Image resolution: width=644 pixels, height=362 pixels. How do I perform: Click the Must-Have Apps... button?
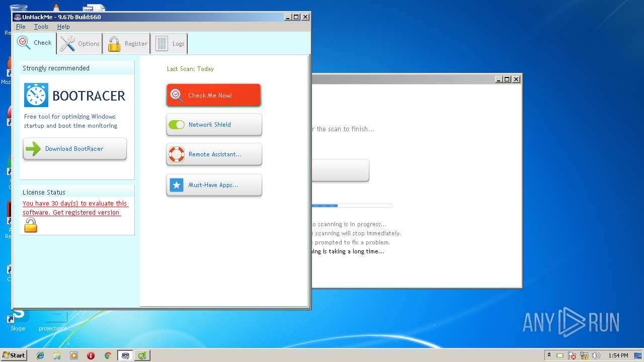[x=214, y=185]
